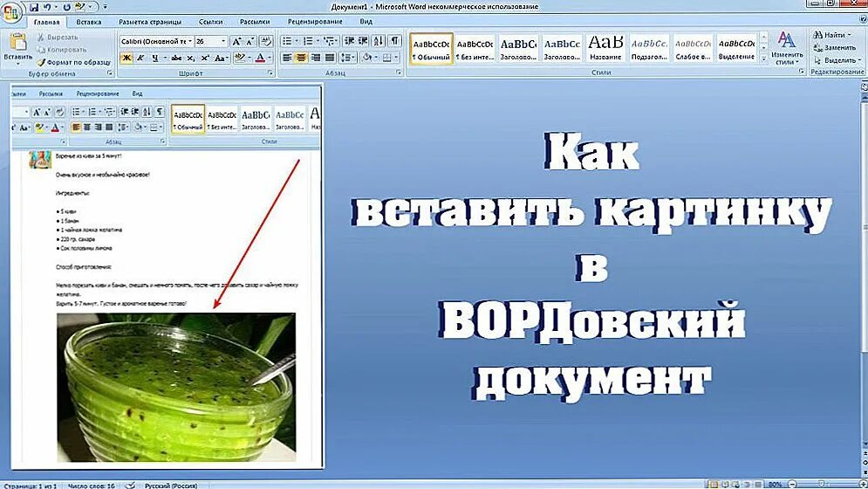The width and height of the screenshot is (868, 489).
Task: Open Абзац dialog launcher in main ribbon
Action: click(x=398, y=72)
